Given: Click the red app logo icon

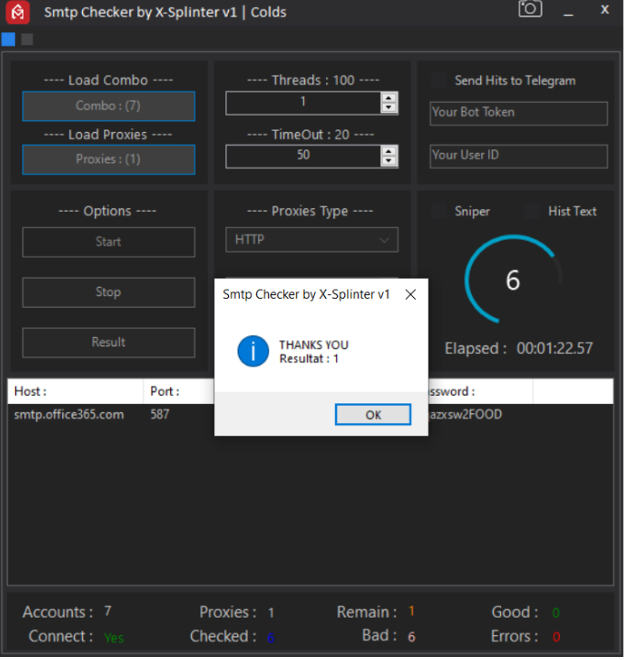Looking at the screenshot, I should click(18, 12).
